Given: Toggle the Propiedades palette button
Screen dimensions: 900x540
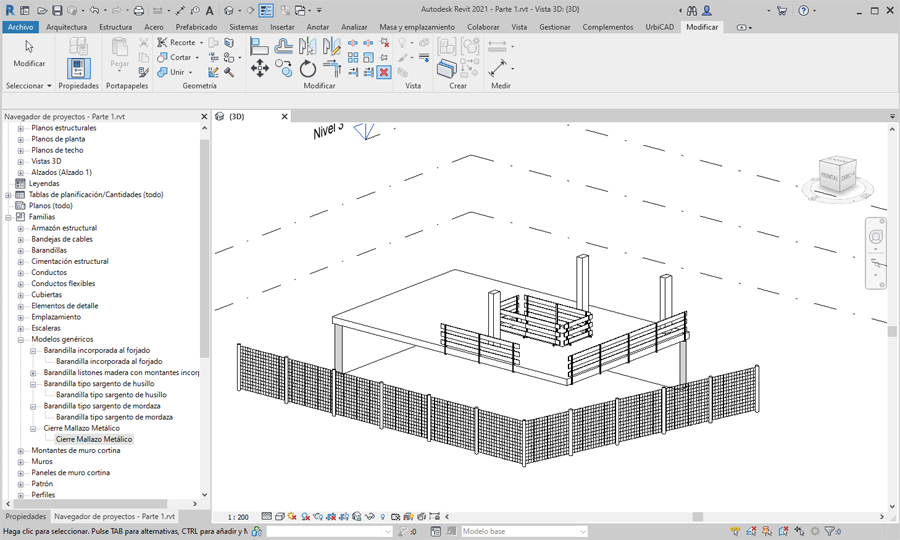Looking at the screenshot, I should [x=78, y=68].
